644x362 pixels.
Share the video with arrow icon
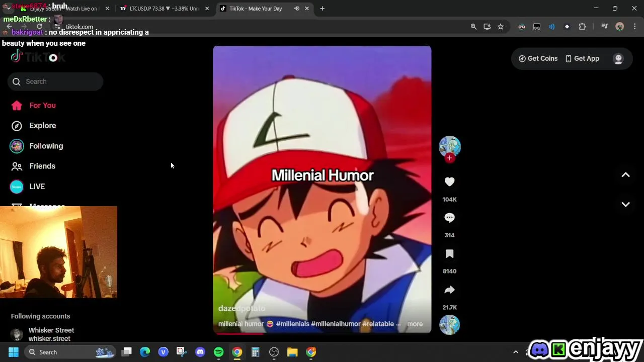(x=449, y=290)
